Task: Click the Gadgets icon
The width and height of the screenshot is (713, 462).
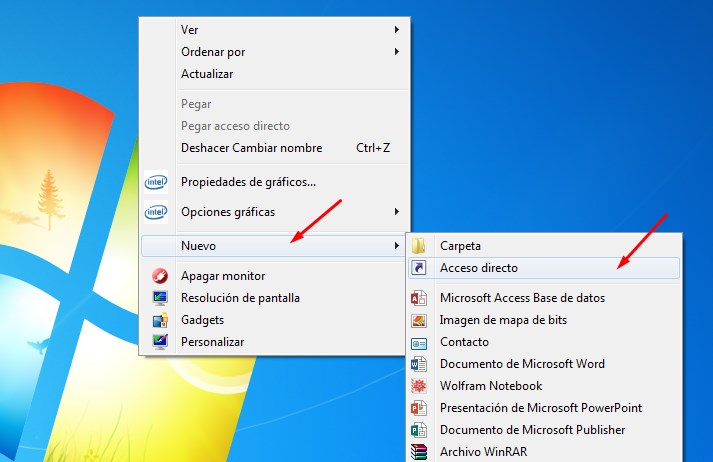Action: point(160,320)
